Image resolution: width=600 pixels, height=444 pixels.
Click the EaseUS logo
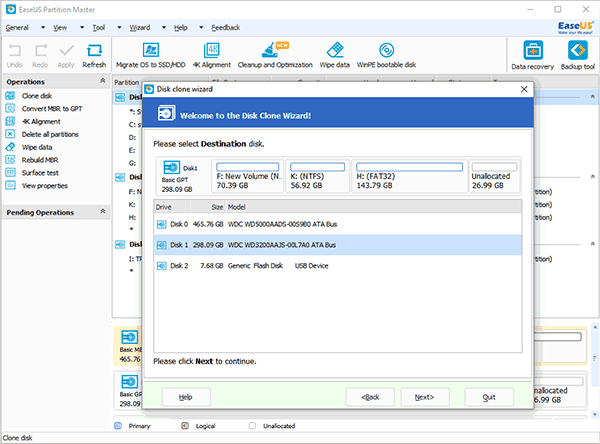(576, 28)
